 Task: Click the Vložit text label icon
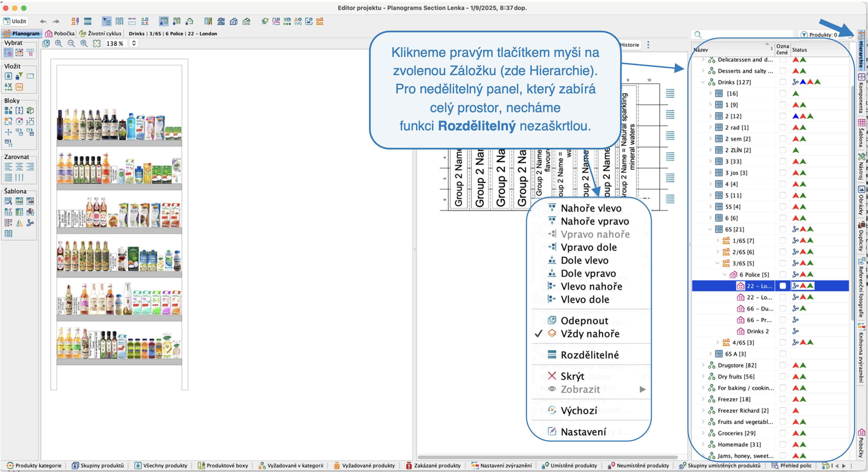click(20, 87)
